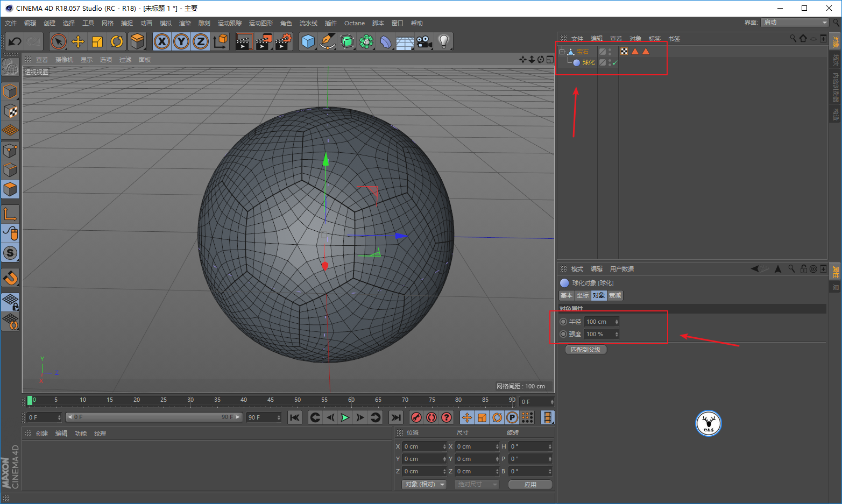Toggle autokeying red record button
This screenshot has height=504, width=842.
pos(431,417)
